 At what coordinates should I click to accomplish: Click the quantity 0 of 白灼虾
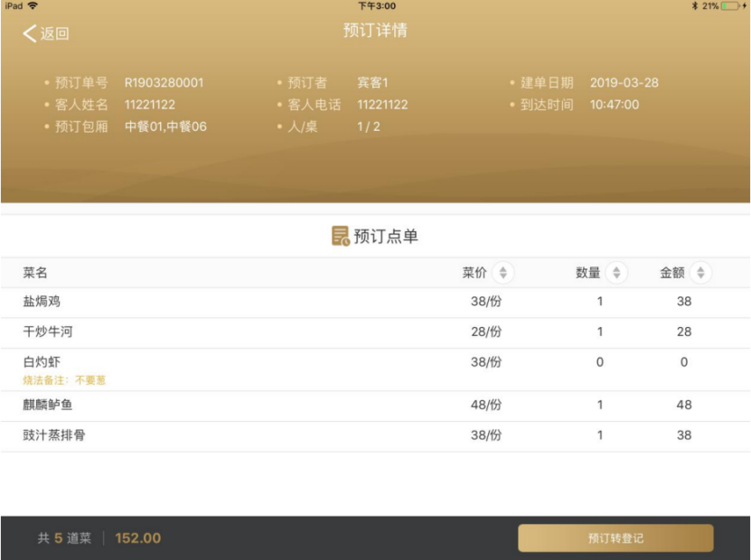coord(600,362)
